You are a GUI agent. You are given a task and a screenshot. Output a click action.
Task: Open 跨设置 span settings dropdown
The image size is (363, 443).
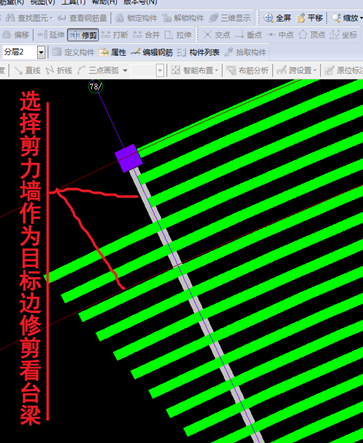(296, 70)
